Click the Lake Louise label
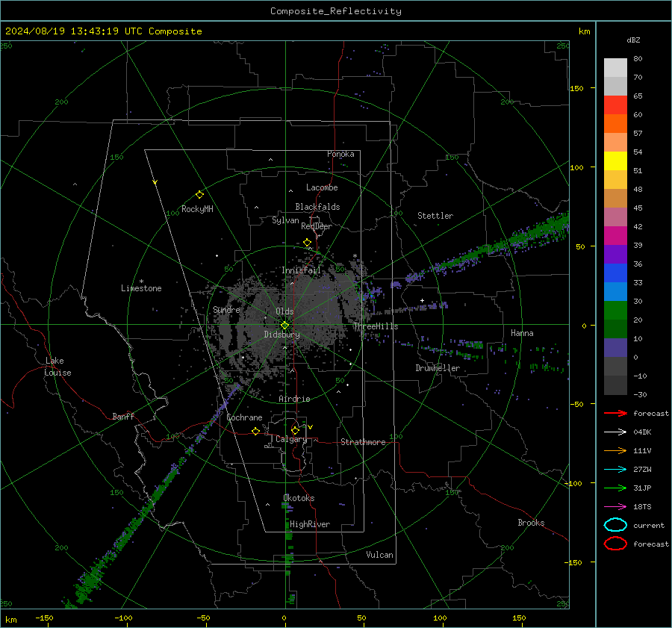The height and width of the screenshot is (628, 672). [57, 367]
